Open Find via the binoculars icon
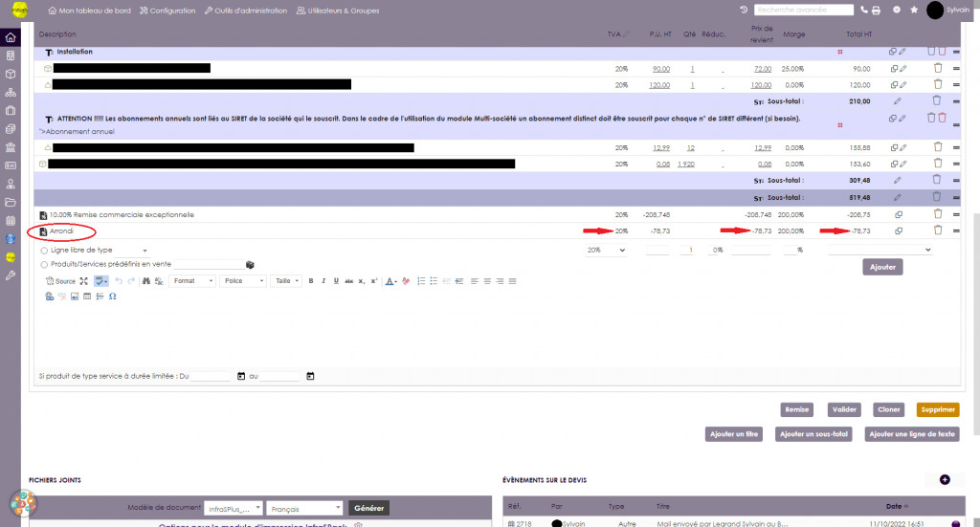980x527 pixels. 145,281
